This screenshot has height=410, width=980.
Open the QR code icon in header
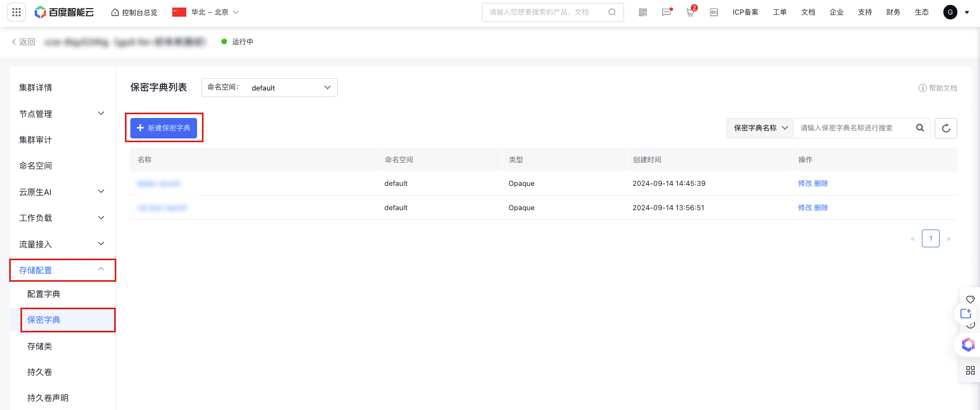click(x=642, y=12)
